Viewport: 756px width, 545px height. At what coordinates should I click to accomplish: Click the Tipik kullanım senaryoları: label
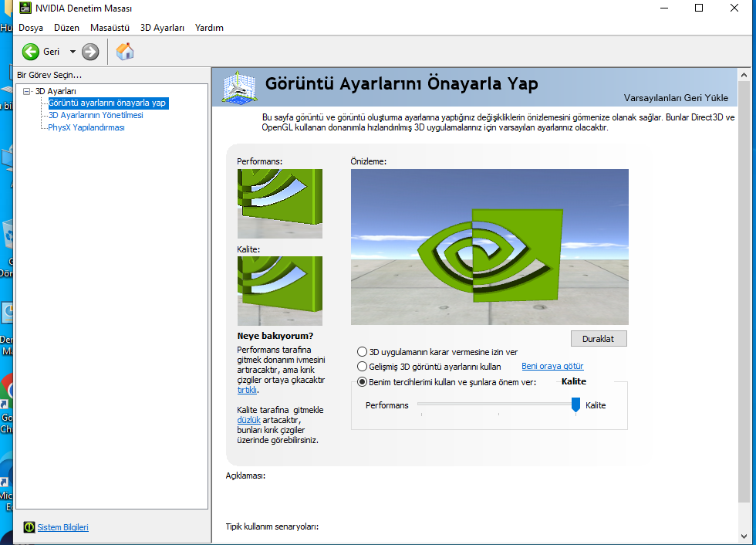pos(272,526)
